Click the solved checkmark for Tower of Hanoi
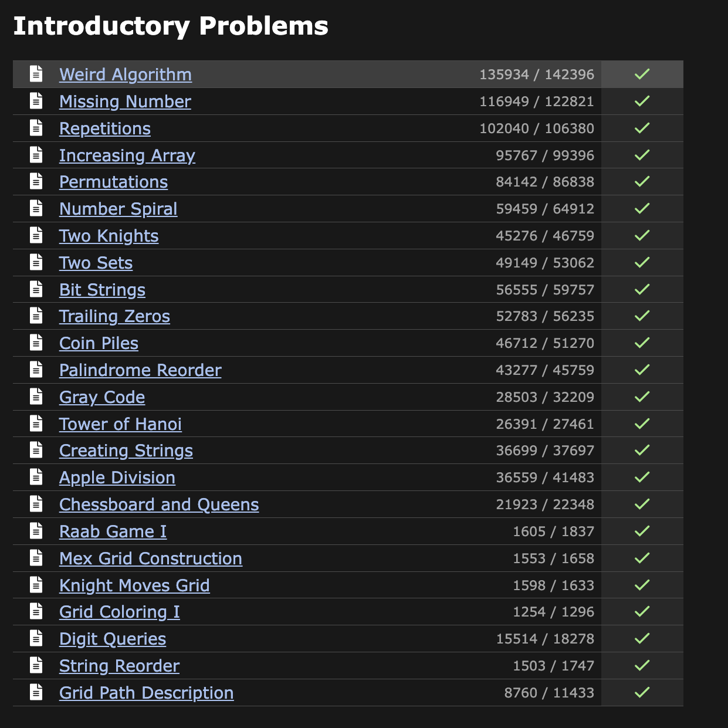Viewport: 728px width, 728px height. click(x=642, y=424)
